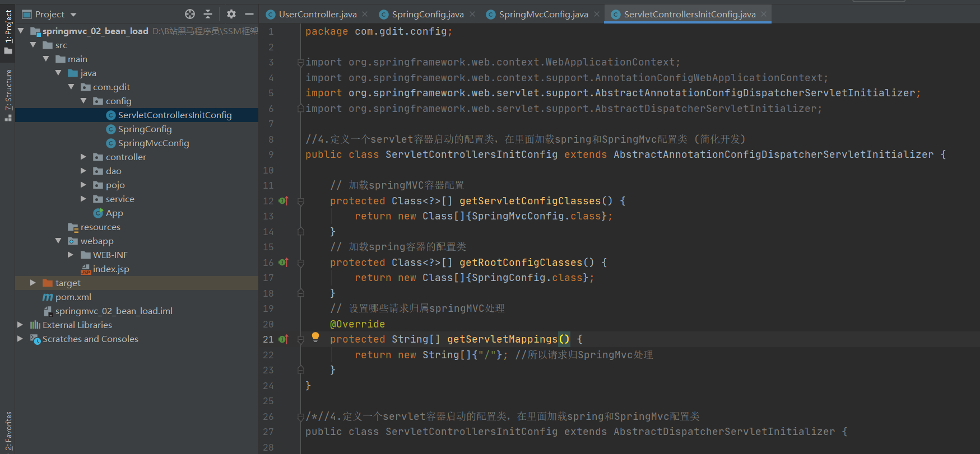Open Project panel settings gear
980x454 pixels.
(x=231, y=14)
